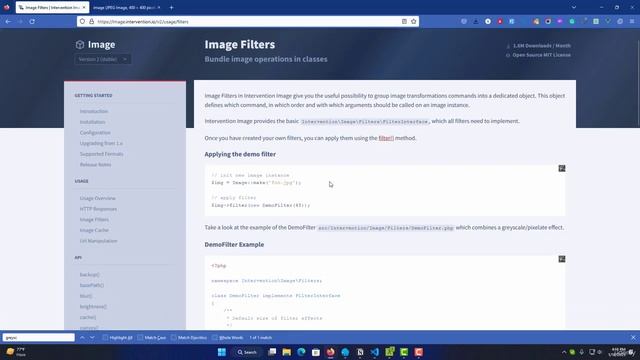
Task: Open Url Manipulation in the sidebar
Action: (98, 241)
